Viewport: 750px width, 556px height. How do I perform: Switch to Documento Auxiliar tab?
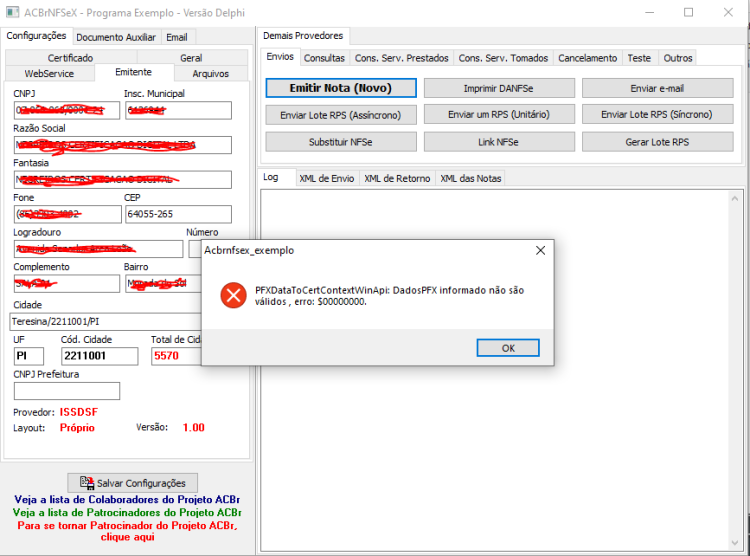[116, 37]
